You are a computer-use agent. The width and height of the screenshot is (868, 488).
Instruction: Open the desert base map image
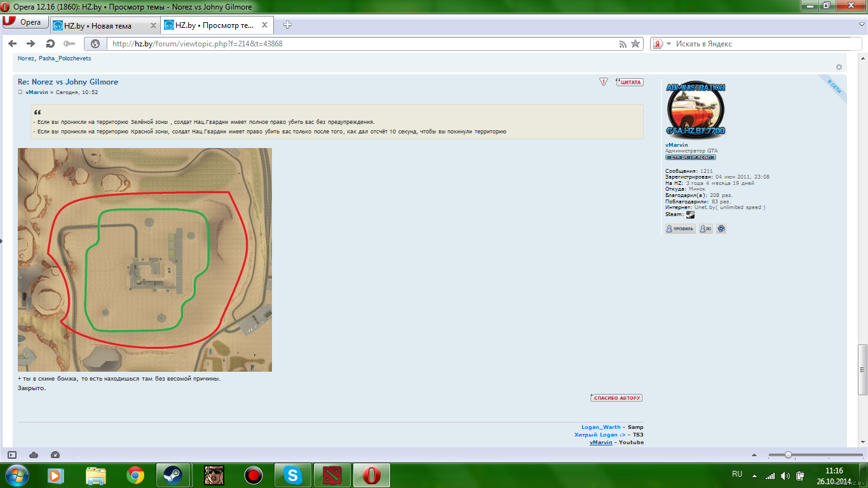click(x=145, y=260)
